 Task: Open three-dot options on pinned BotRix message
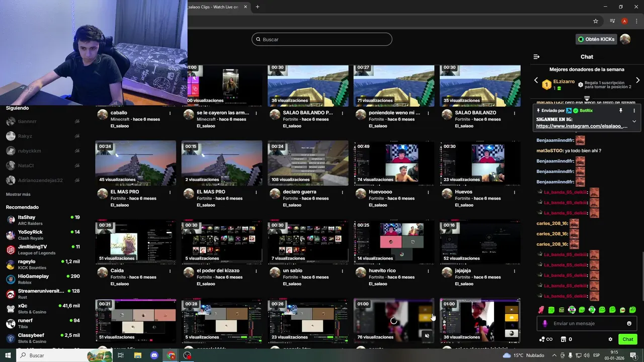point(634,111)
